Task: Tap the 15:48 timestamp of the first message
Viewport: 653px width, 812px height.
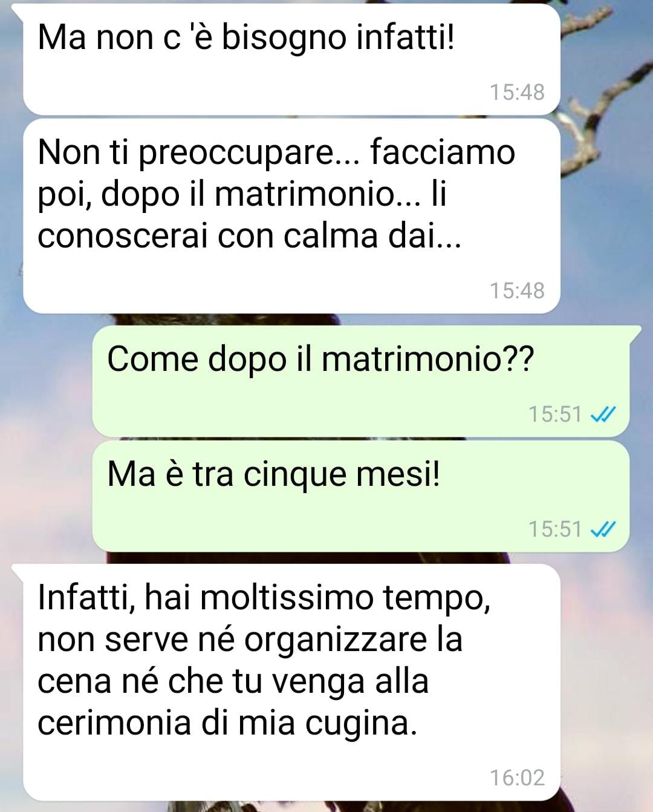Action: 517,92
